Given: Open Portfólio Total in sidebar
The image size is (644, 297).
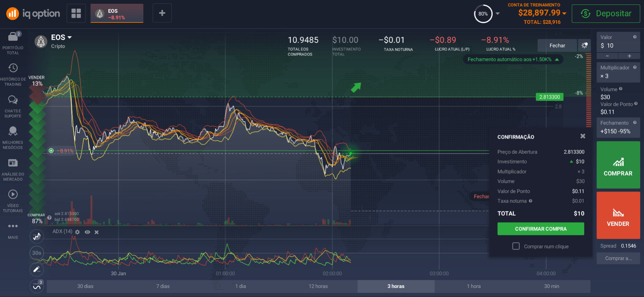Looking at the screenshot, I should tap(13, 43).
